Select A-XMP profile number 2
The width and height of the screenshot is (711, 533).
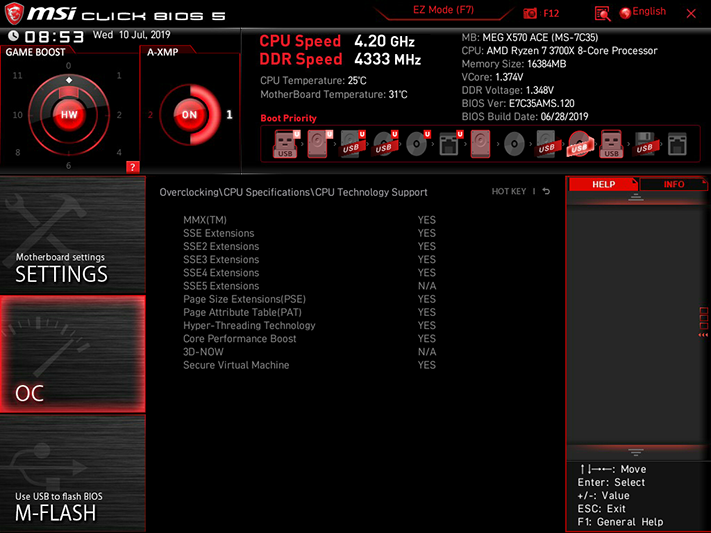click(150, 115)
